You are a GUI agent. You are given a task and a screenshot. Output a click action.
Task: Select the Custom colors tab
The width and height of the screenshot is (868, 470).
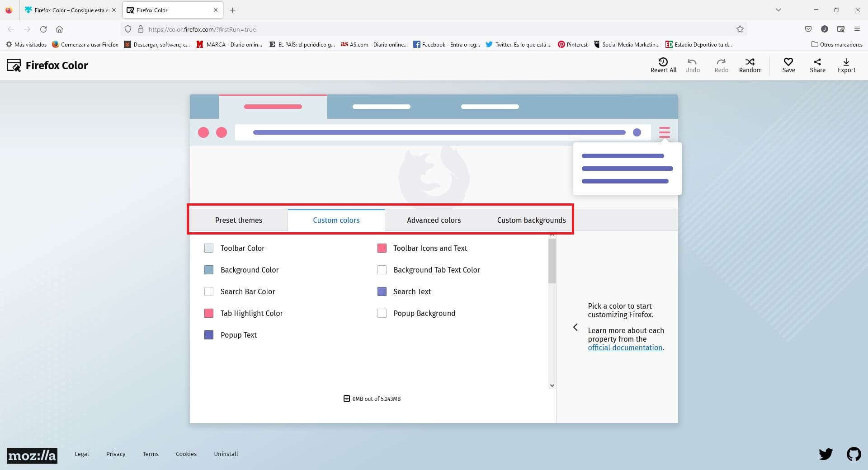336,220
